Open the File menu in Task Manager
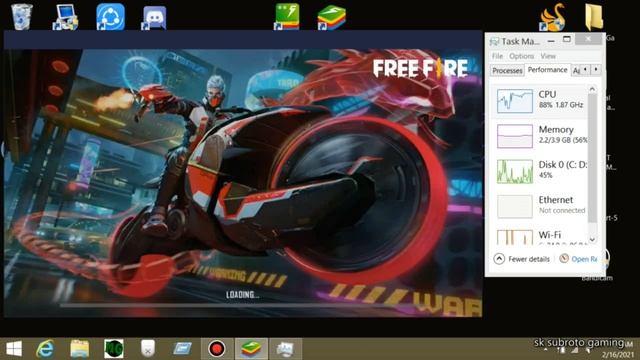Image resolution: width=640 pixels, height=360 pixels. [497, 56]
